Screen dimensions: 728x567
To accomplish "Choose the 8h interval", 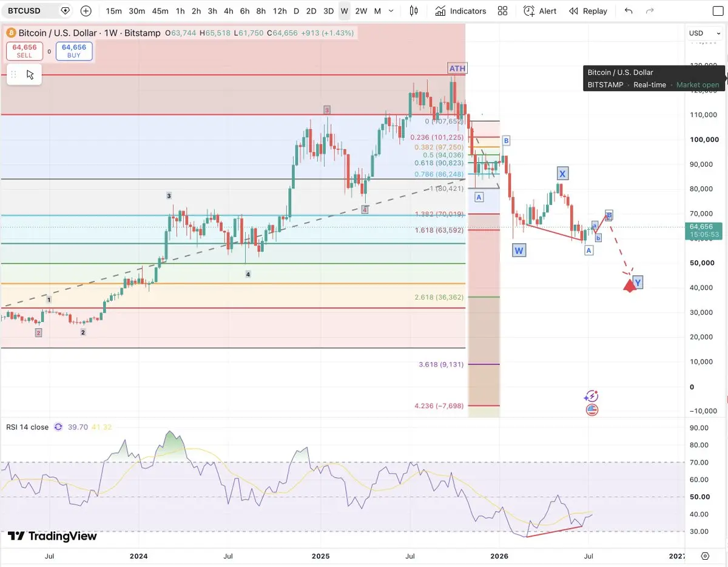I will (261, 11).
